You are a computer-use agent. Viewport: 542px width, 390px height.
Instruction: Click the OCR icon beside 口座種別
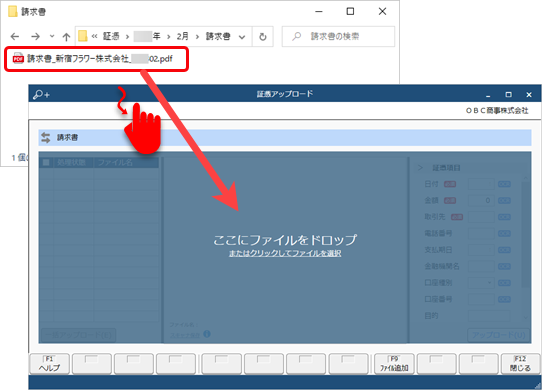[504, 283]
